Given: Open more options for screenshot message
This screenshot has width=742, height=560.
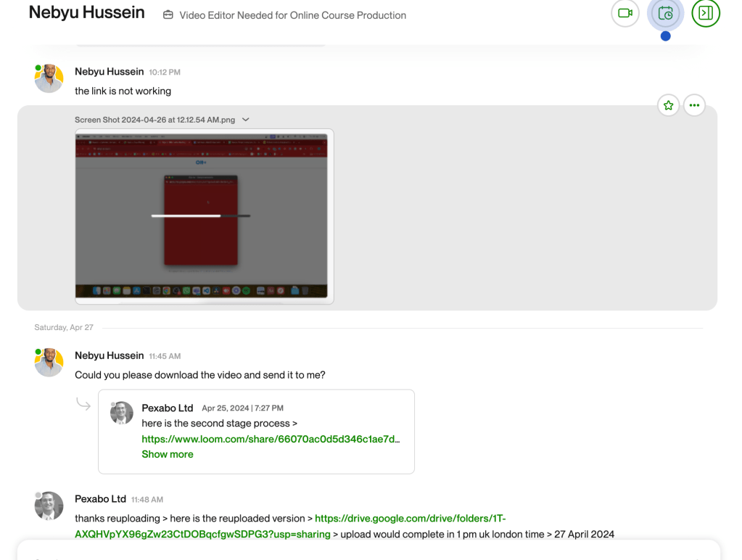Looking at the screenshot, I should (694, 105).
